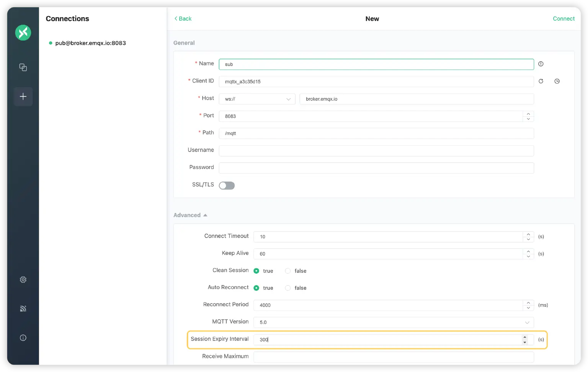Click the info icon beside Name field
This screenshot has width=588, height=372.
pyautogui.click(x=541, y=64)
